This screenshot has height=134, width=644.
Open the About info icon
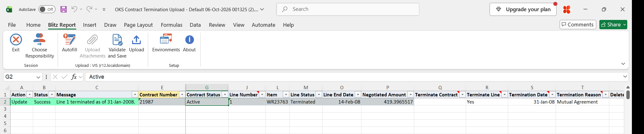(x=189, y=40)
